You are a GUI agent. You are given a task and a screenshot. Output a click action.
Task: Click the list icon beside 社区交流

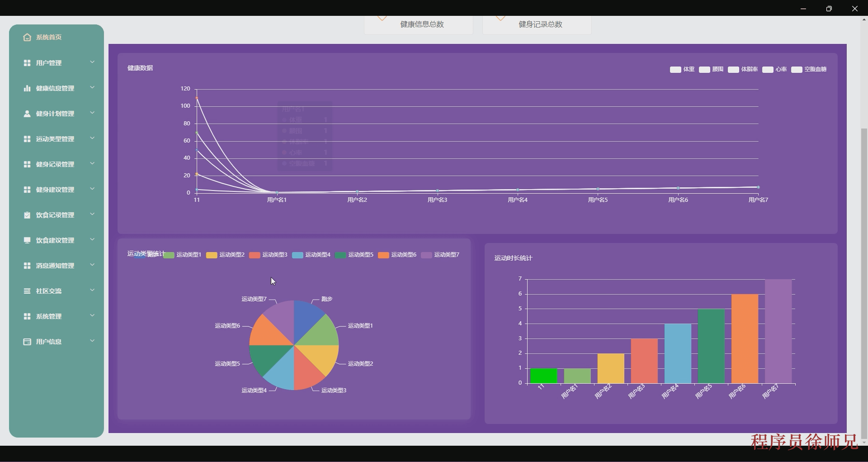[x=27, y=291]
